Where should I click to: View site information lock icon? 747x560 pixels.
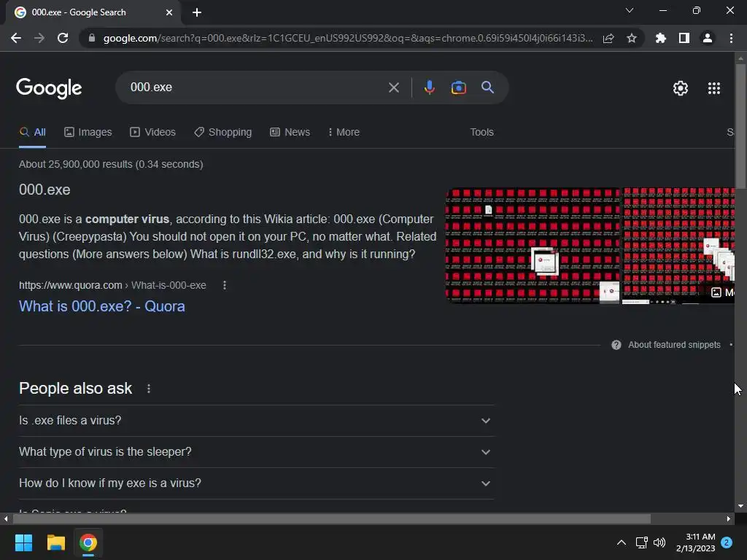[92, 38]
